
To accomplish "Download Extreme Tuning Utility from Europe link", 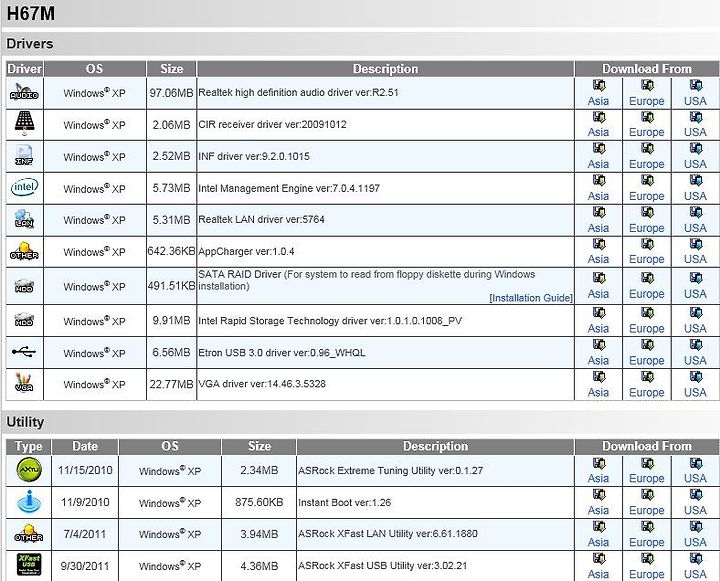I will (x=647, y=479).
